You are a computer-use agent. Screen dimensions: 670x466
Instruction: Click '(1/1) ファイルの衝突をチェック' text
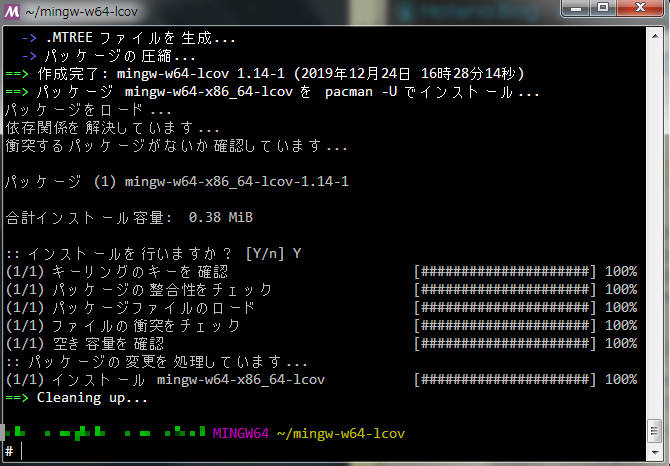coord(123,326)
